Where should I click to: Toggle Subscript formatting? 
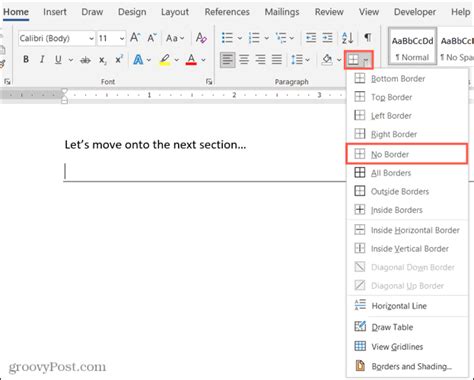pyautogui.click(x=103, y=60)
